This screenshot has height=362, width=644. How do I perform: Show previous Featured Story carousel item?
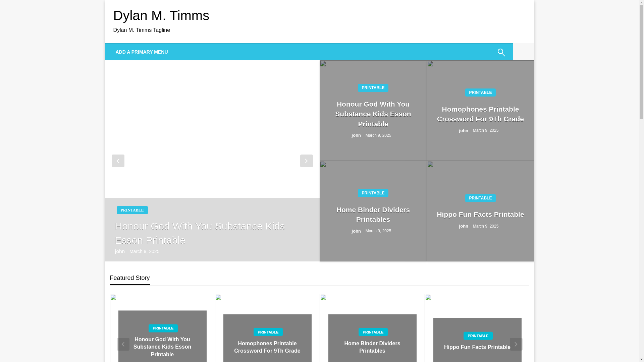point(123,344)
